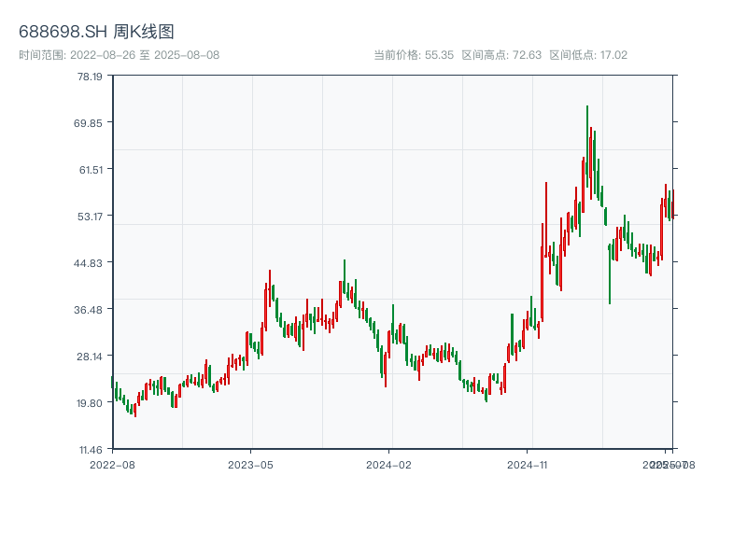This screenshot has width=747, height=560.
Task: Click the 2024-11 x-axis date label
Action: (x=529, y=464)
